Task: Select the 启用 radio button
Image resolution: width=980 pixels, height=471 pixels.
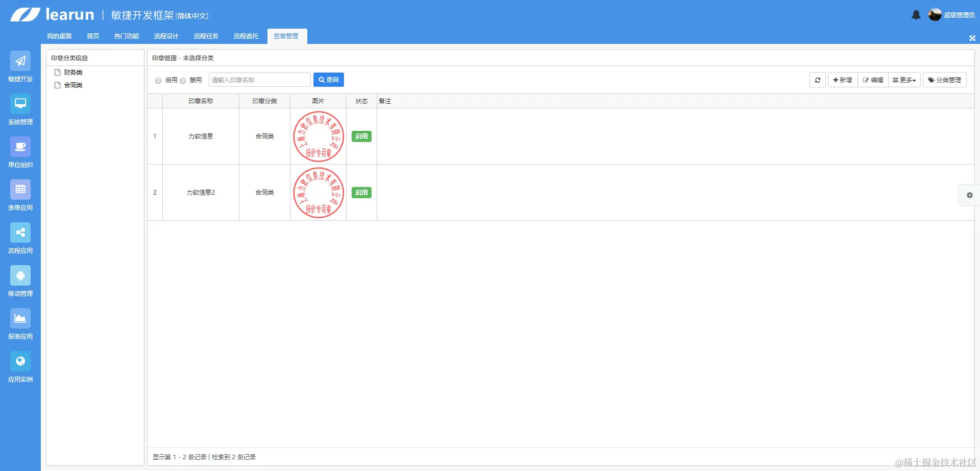Action: 158,80
